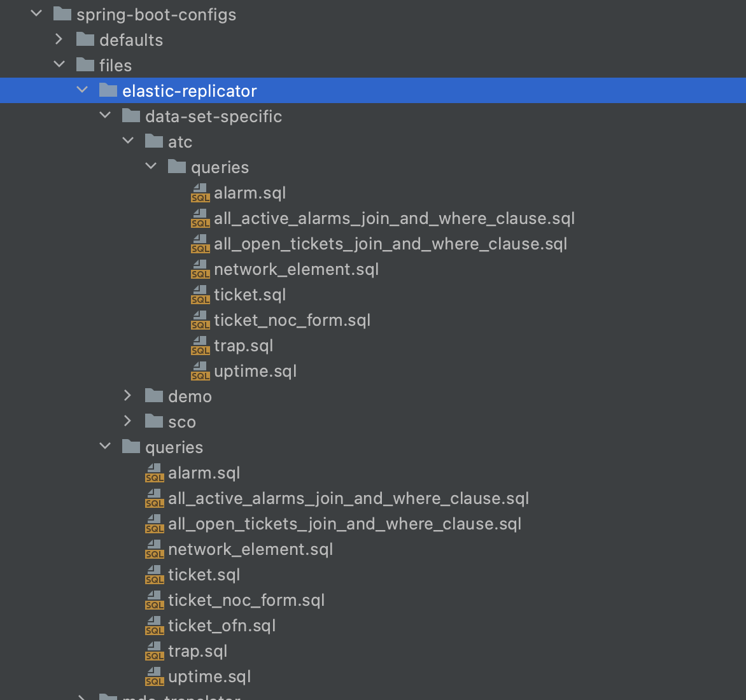The image size is (746, 700).
Task: Open all_active_alarms_join_and_where_clause.sql in lower queries
Action: click(x=348, y=498)
